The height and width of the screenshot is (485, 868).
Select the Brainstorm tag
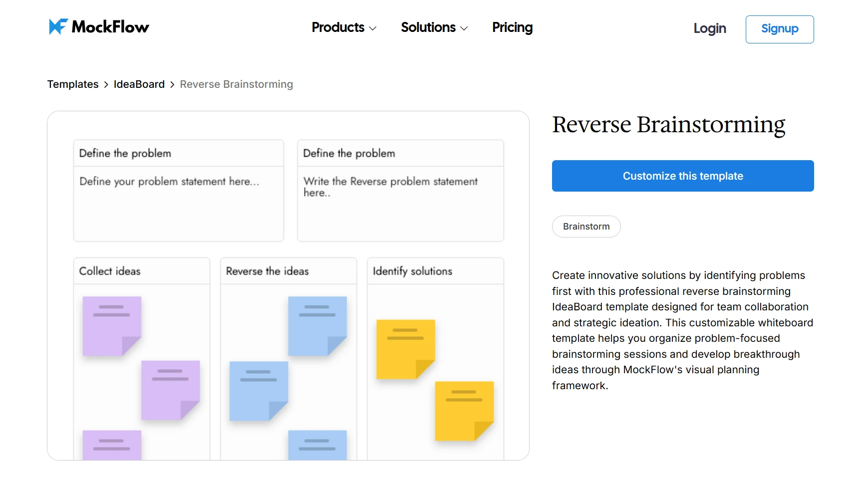pyautogui.click(x=586, y=226)
